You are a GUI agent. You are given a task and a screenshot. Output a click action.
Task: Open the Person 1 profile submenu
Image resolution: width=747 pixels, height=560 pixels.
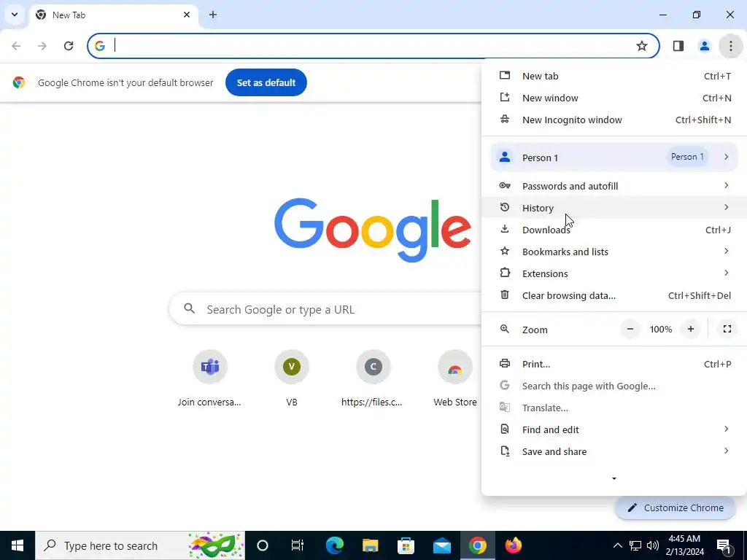pos(614,157)
